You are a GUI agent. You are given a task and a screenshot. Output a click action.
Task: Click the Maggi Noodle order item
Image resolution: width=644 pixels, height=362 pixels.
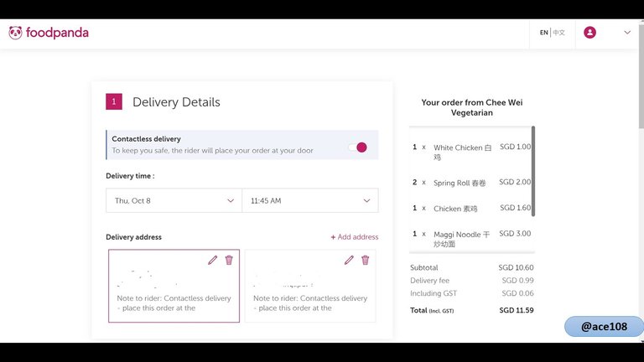(471, 239)
